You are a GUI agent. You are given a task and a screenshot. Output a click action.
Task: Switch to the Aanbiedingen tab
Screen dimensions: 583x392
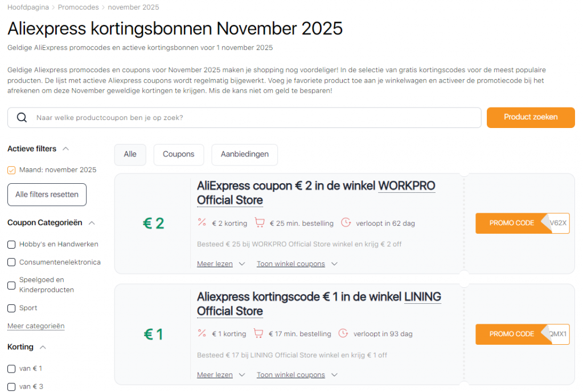pos(244,155)
